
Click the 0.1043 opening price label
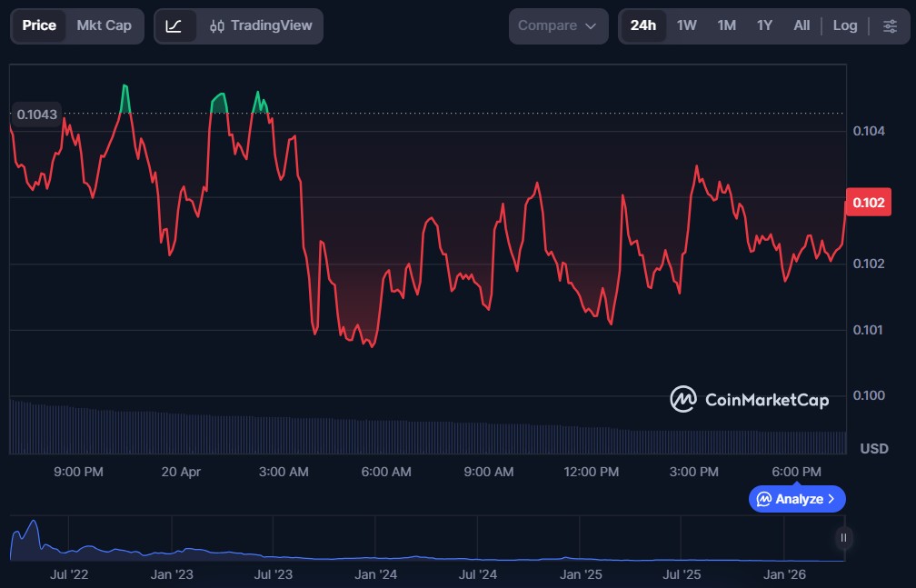click(36, 115)
